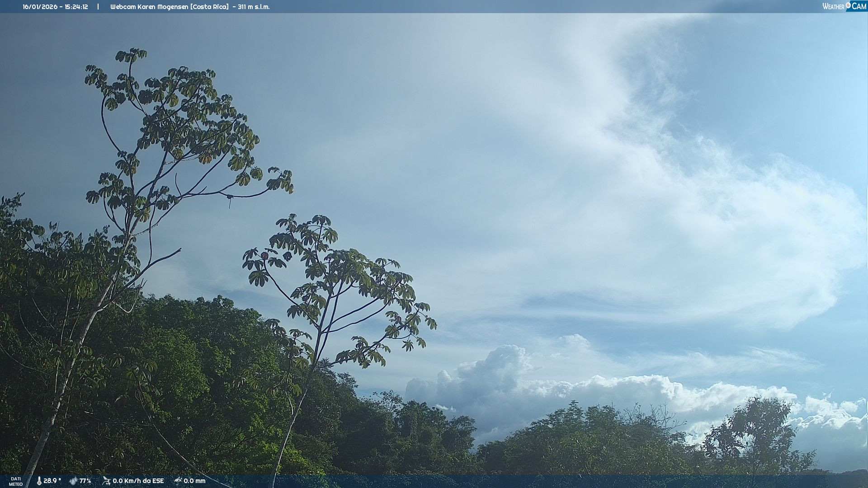The image size is (868, 488).
Task: Click the WeatherCam camera lens logo icon
Action: point(848,5)
